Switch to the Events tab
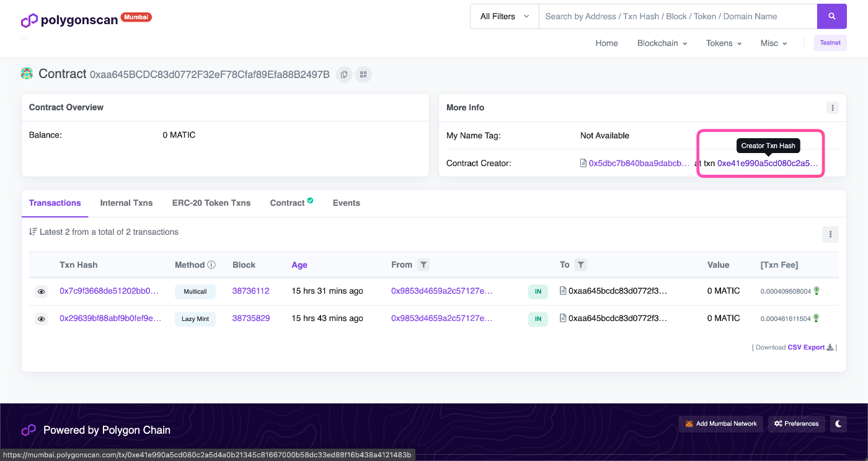This screenshot has height=461, width=868. 347,203
